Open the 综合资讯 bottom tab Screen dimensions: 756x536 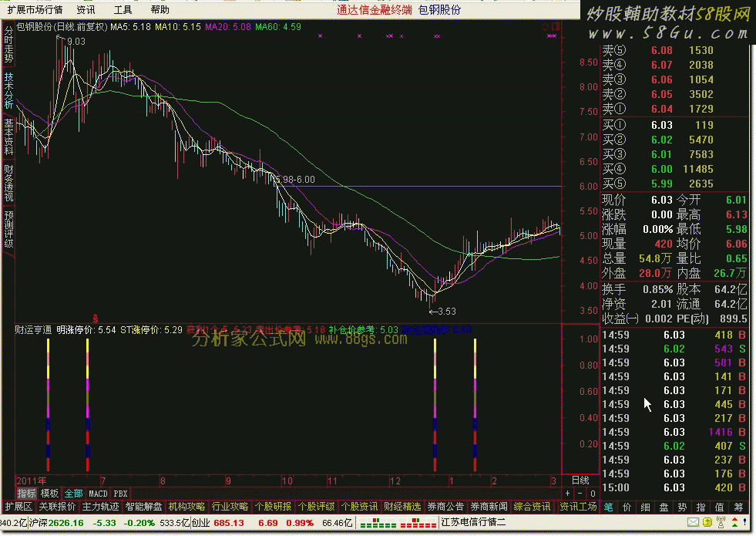(x=532, y=507)
